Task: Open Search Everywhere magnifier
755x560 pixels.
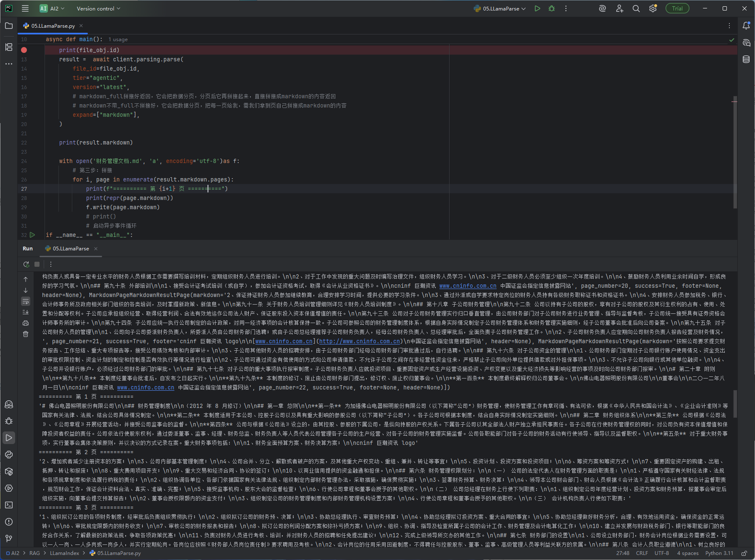Action: tap(636, 8)
